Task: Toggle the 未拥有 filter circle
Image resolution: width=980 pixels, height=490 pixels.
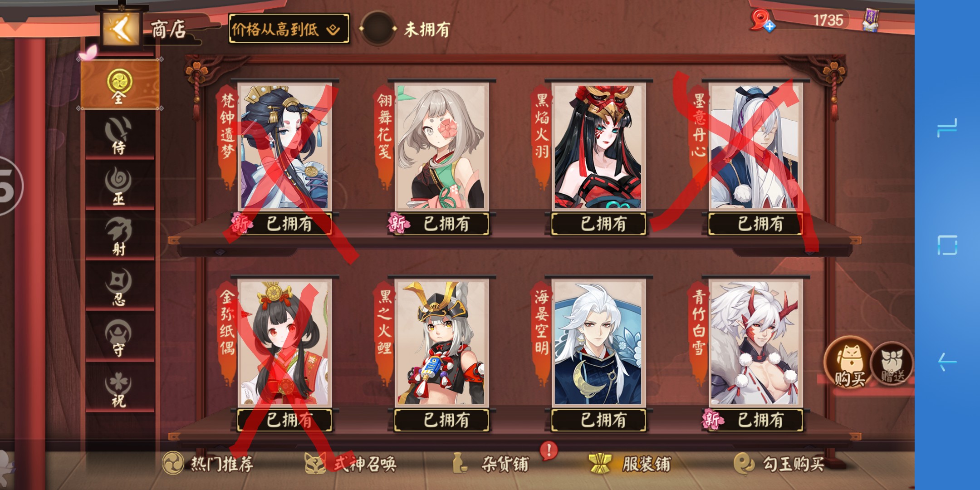Action: coord(378,29)
